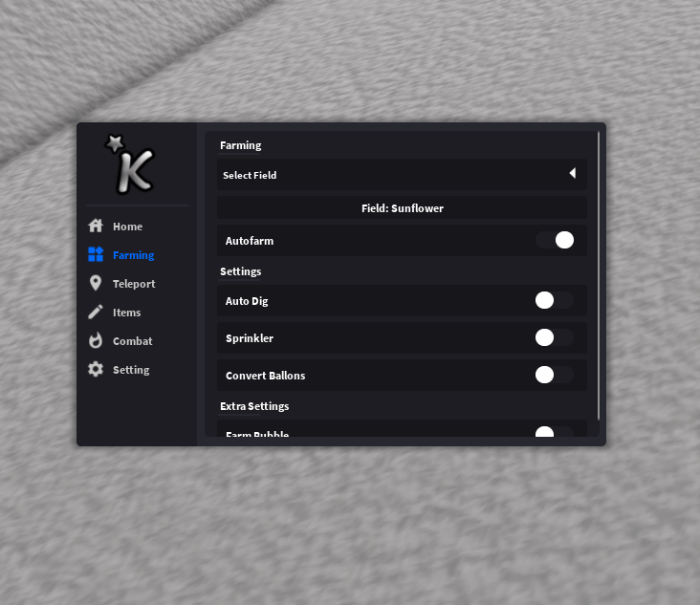The width and height of the screenshot is (700, 605).
Task: Go to the Items tab label
Action: point(127,313)
